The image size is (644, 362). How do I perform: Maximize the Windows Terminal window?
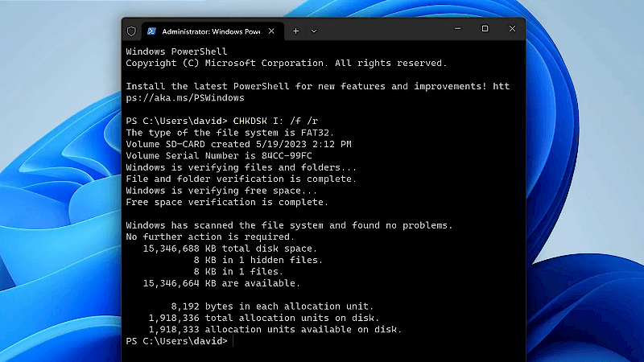click(485, 29)
